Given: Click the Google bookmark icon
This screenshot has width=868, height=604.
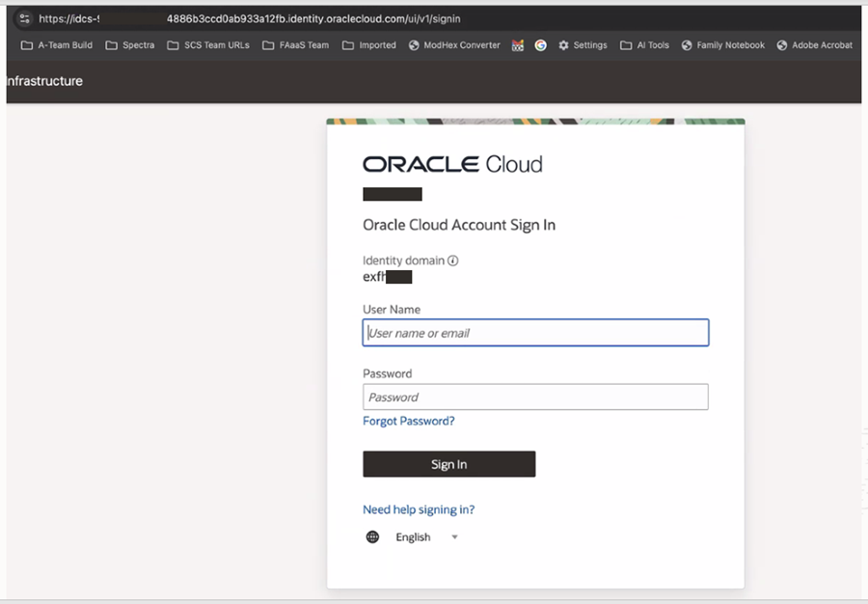Looking at the screenshot, I should (x=541, y=45).
